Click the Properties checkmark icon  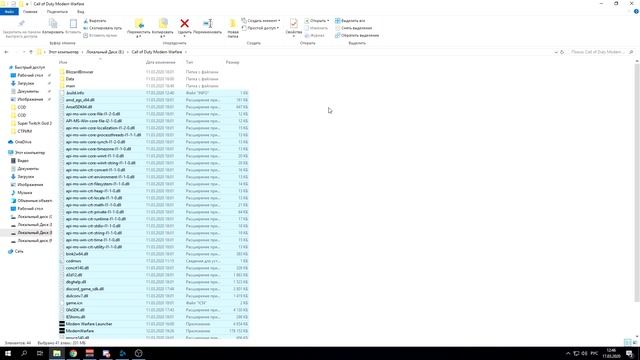point(293,24)
